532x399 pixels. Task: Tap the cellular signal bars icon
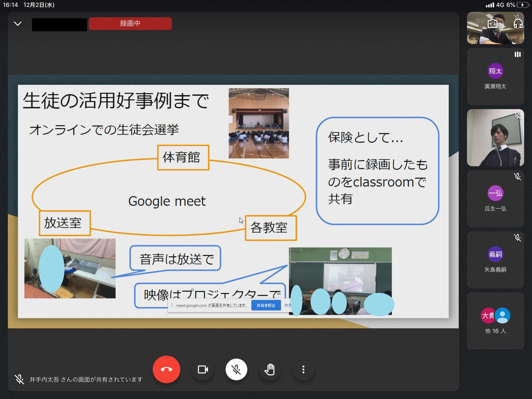tap(490, 5)
